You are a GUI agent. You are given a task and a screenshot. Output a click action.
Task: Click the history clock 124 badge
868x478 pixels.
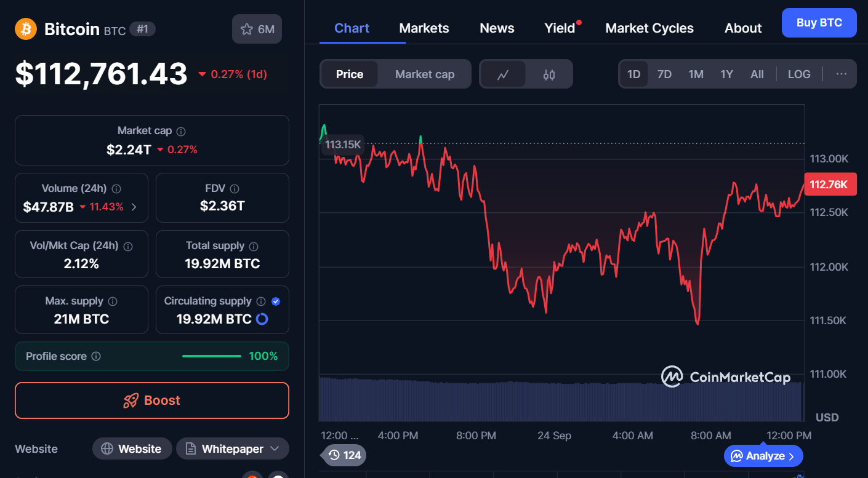[x=344, y=455]
